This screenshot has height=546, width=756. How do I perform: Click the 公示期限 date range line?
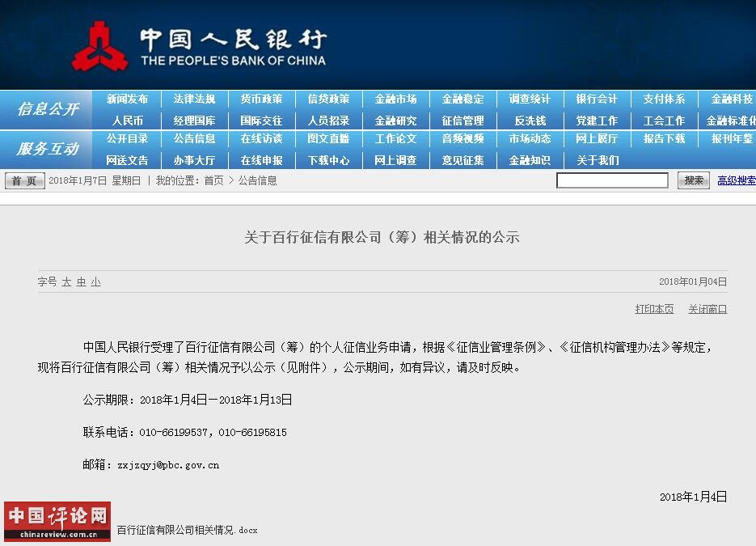coord(188,400)
